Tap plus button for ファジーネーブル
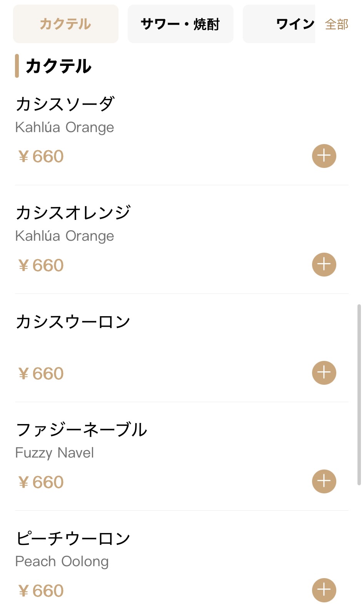 pyautogui.click(x=324, y=481)
